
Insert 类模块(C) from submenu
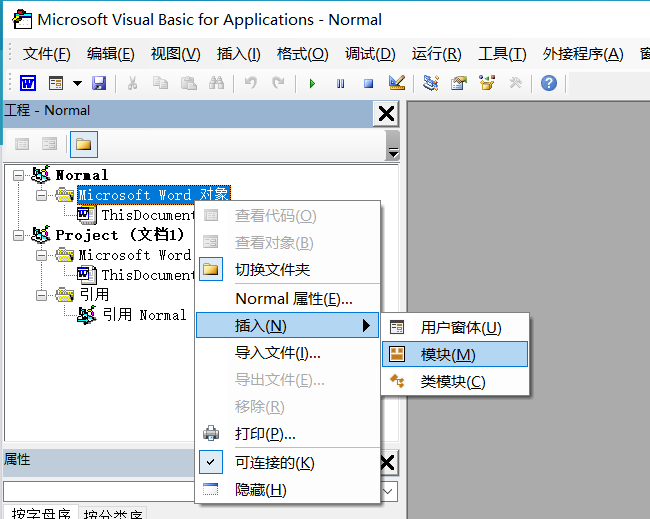(x=455, y=381)
